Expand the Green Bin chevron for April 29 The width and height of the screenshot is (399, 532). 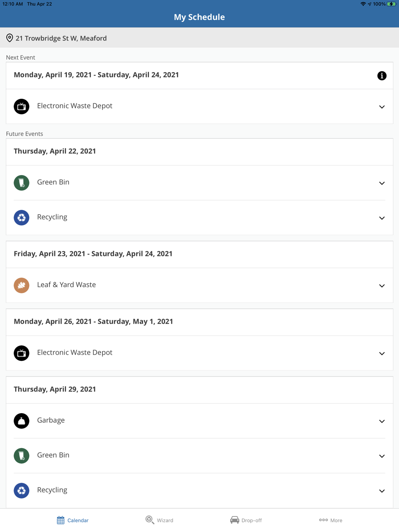[x=382, y=456]
